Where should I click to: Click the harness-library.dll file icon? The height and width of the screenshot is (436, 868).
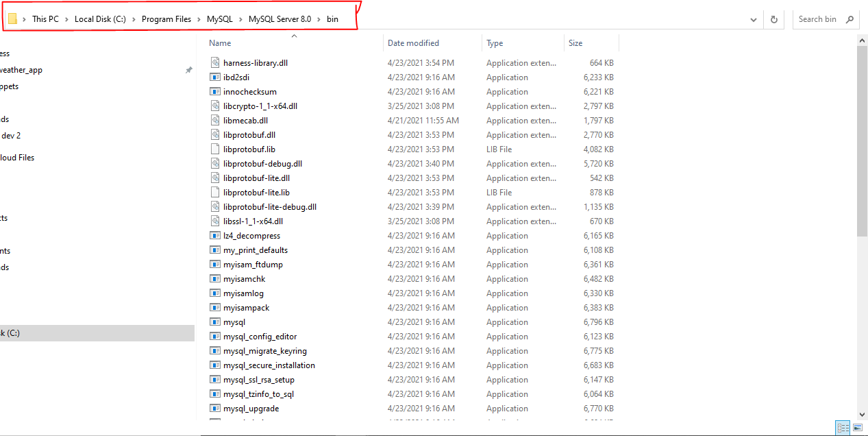(214, 63)
